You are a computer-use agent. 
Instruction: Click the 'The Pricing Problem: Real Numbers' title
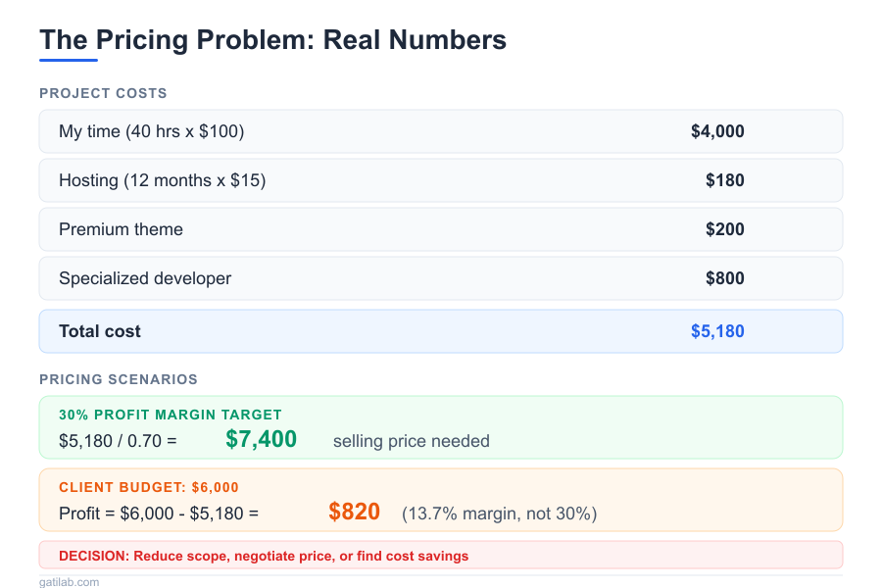coord(272,40)
